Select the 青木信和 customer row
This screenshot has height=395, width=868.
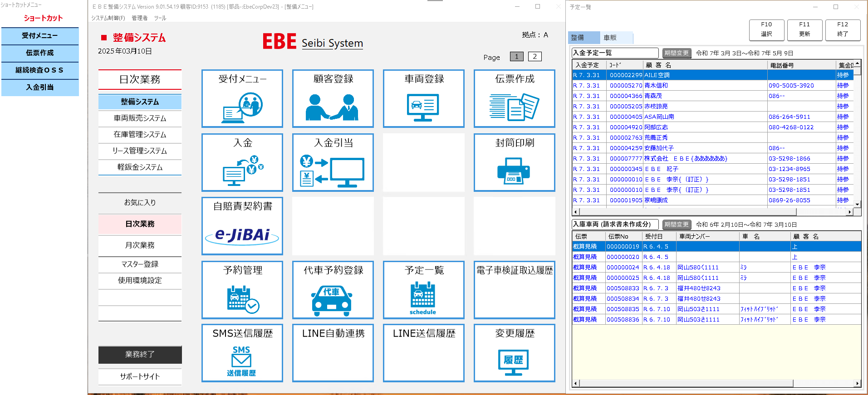tap(713, 86)
